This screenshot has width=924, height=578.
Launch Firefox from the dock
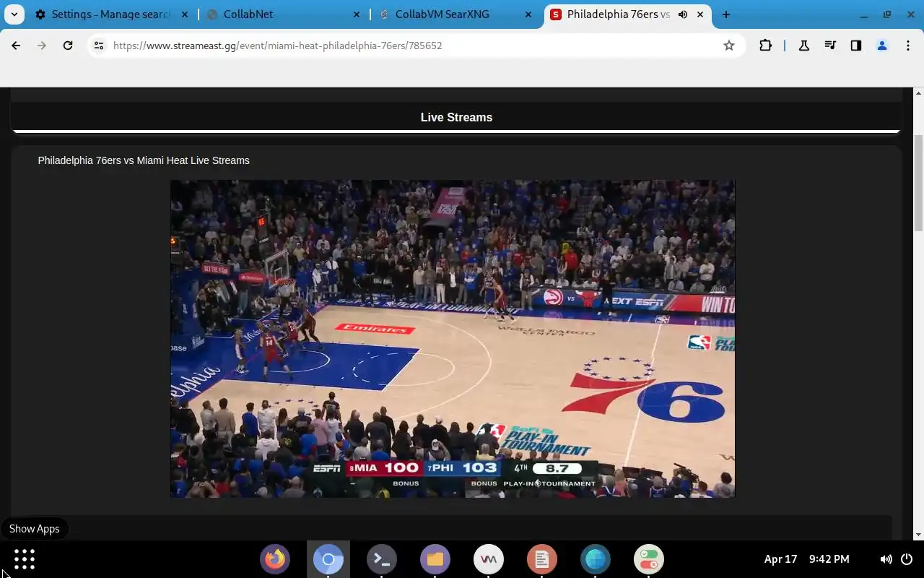(x=275, y=559)
